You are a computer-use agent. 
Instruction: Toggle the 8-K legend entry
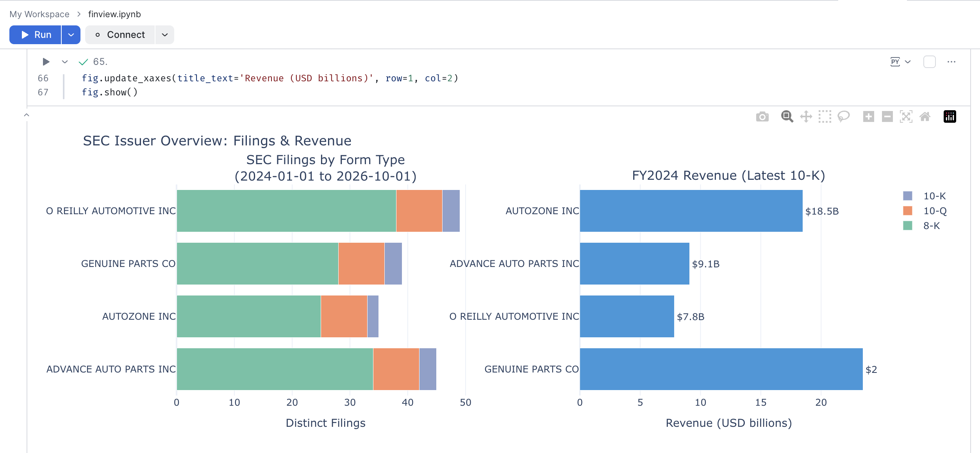tap(921, 226)
